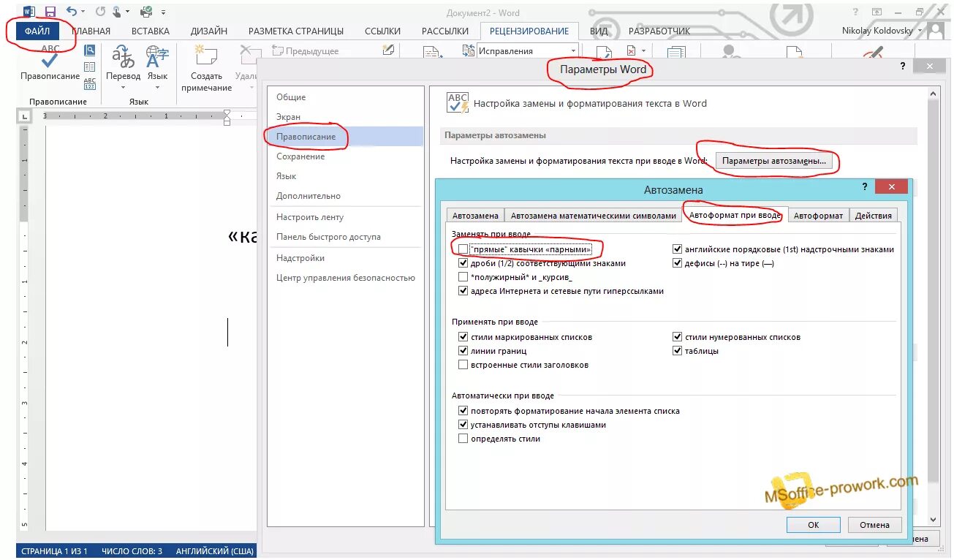Switch to the Автоформат tab
The width and height of the screenshot is (954, 560).
tap(819, 216)
